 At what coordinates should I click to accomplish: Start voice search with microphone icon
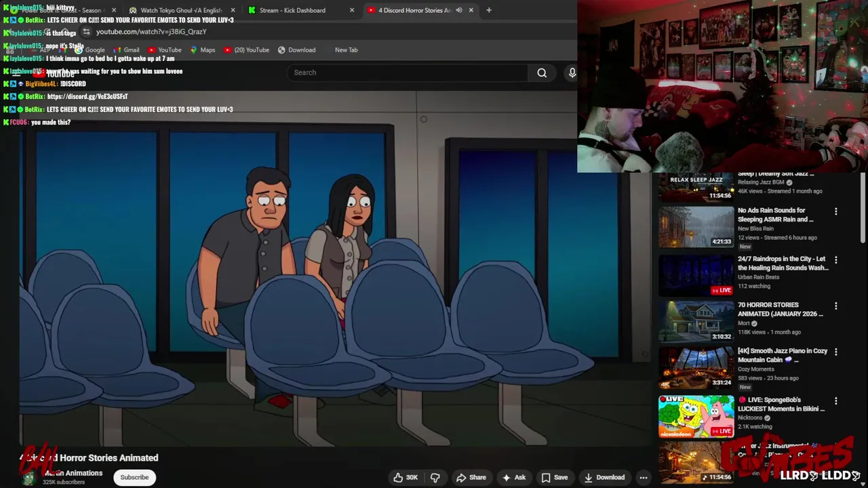coord(572,73)
